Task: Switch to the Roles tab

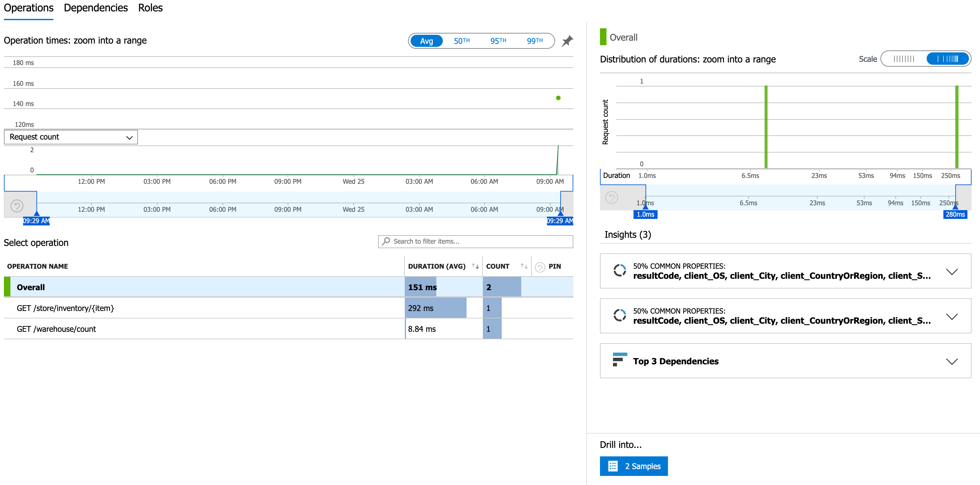Action: (150, 8)
